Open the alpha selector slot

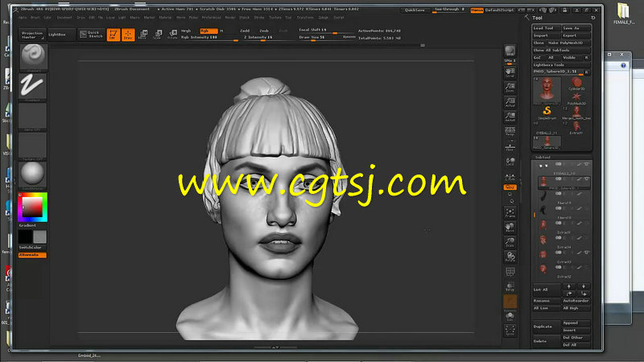tap(32, 116)
